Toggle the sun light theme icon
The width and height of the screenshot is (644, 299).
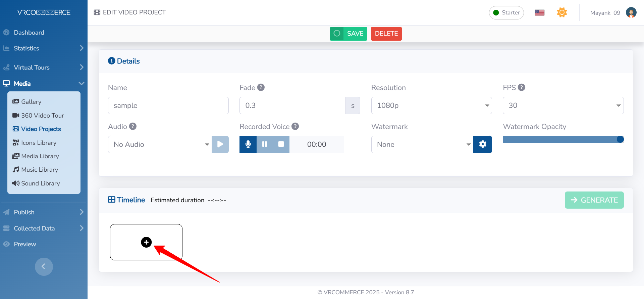click(x=562, y=13)
